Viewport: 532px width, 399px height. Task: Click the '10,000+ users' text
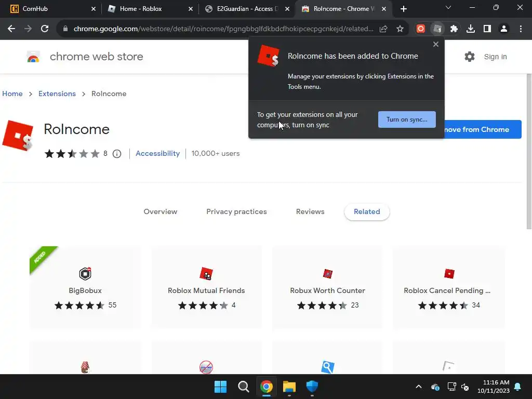[x=216, y=153]
